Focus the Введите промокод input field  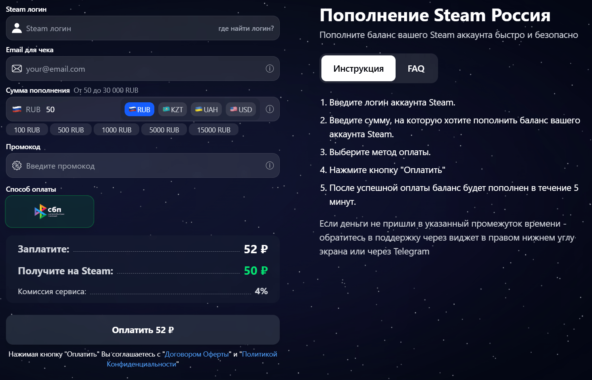click(x=143, y=166)
